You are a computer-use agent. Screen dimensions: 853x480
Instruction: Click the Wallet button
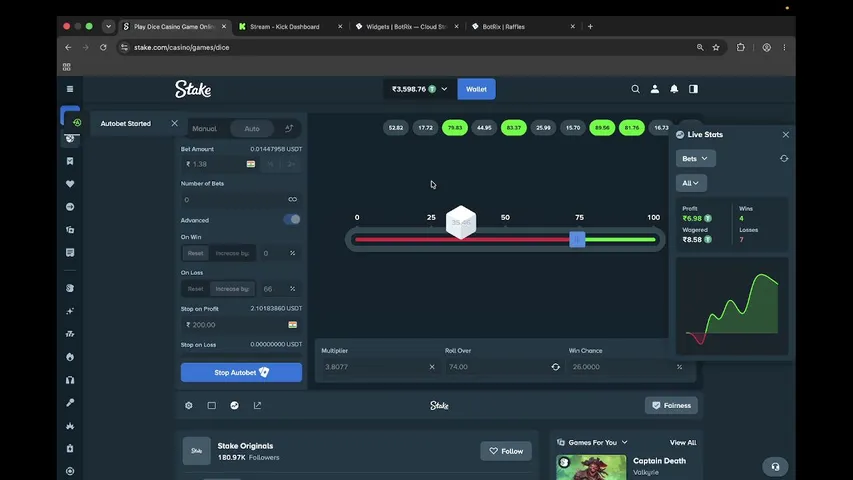pyautogui.click(x=477, y=89)
